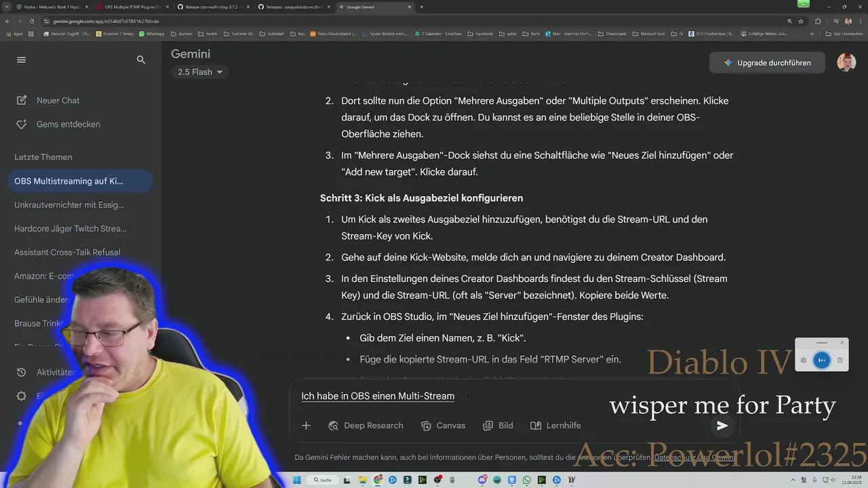Screen dimensions: 868x488
Task: Start a new chat with Neuer Chat
Action: point(58,100)
